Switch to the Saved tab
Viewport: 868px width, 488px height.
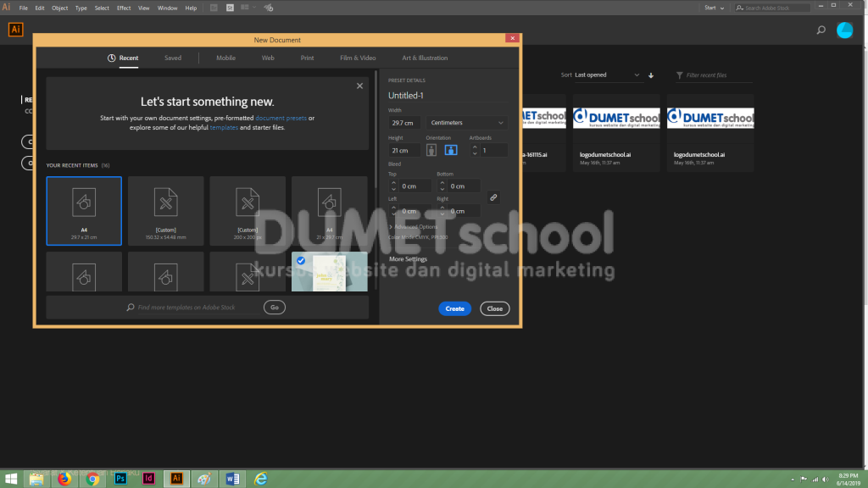point(173,58)
